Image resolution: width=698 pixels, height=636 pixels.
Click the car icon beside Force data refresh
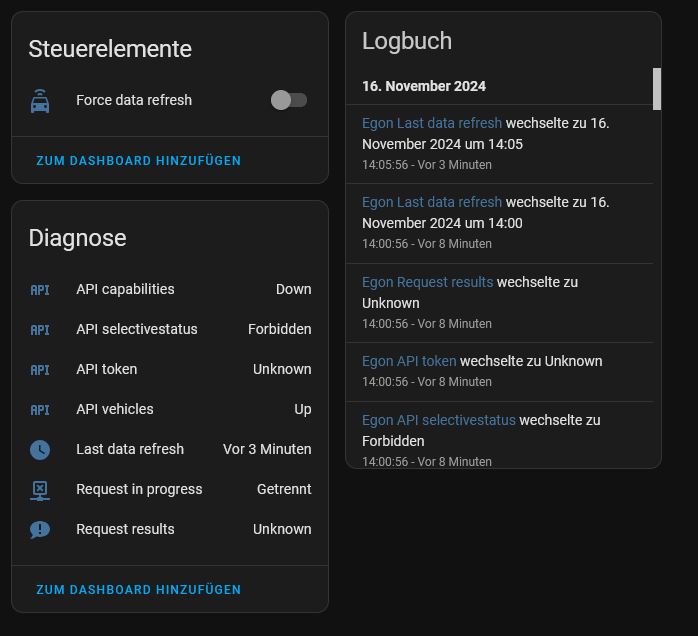tap(40, 101)
